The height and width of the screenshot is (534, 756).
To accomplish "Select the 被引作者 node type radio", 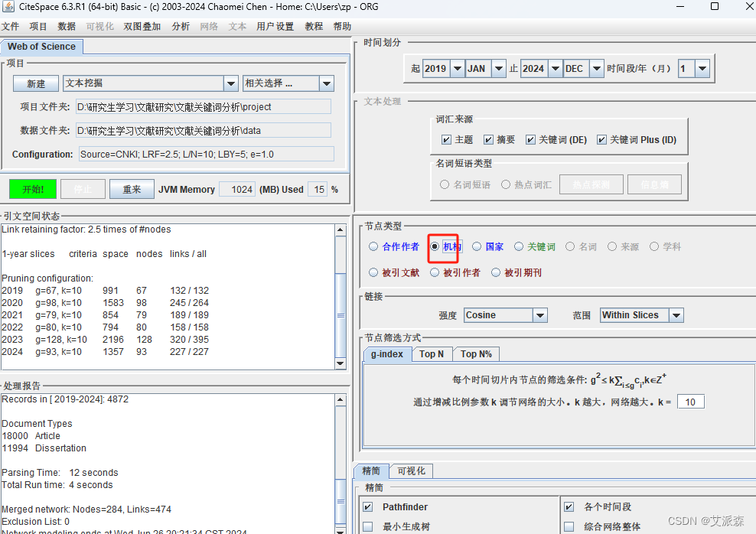I will (435, 273).
